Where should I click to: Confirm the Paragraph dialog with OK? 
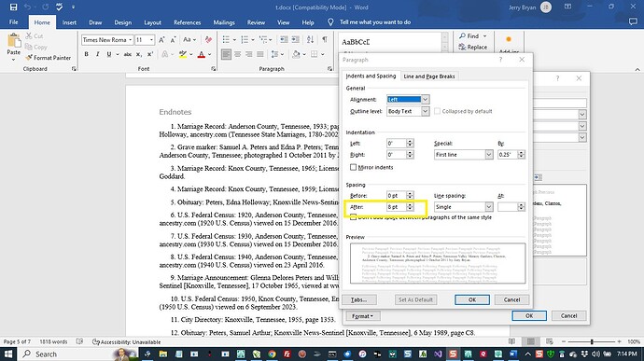click(x=472, y=299)
